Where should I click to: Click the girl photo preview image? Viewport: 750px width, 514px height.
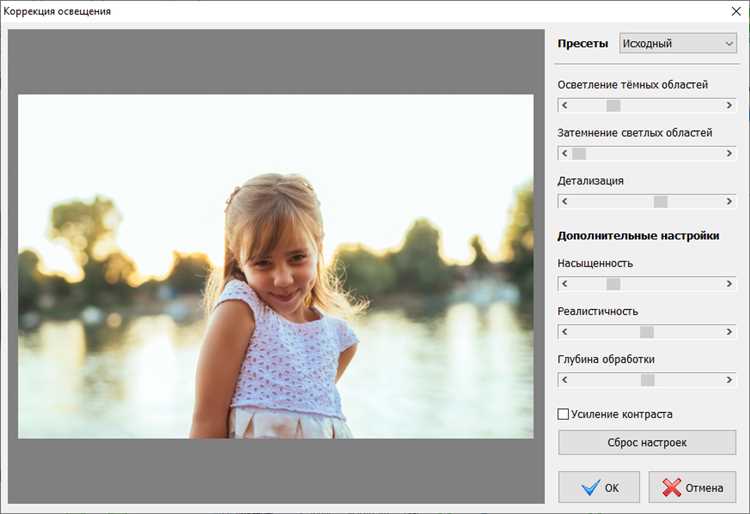coord(276,266)
